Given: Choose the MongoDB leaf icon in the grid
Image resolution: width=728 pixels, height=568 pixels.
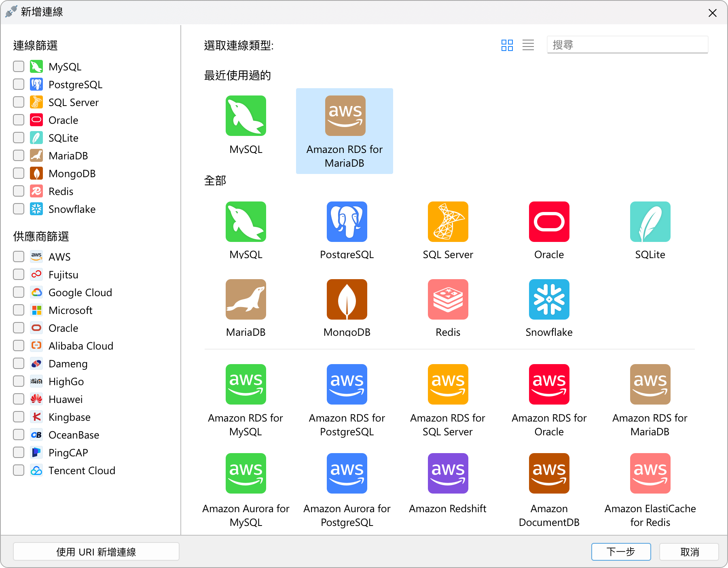Looking at the screenshot, I should pos(347,299).
